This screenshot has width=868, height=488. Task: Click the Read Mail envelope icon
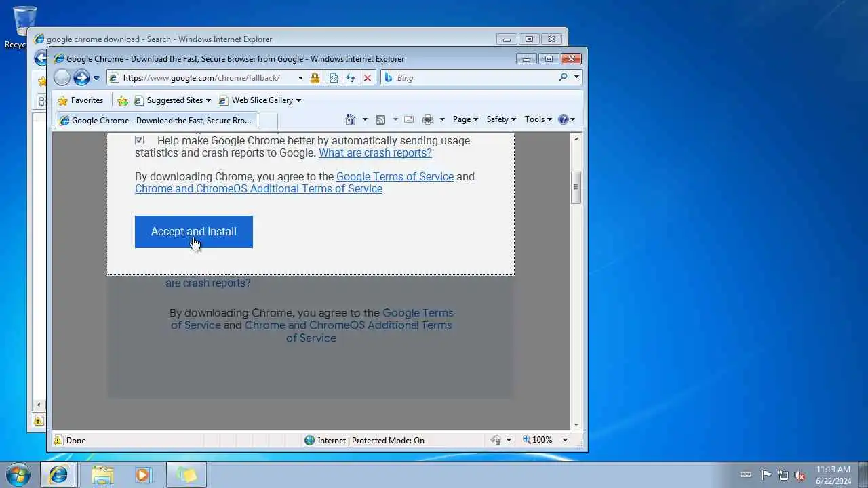[409, 119]
